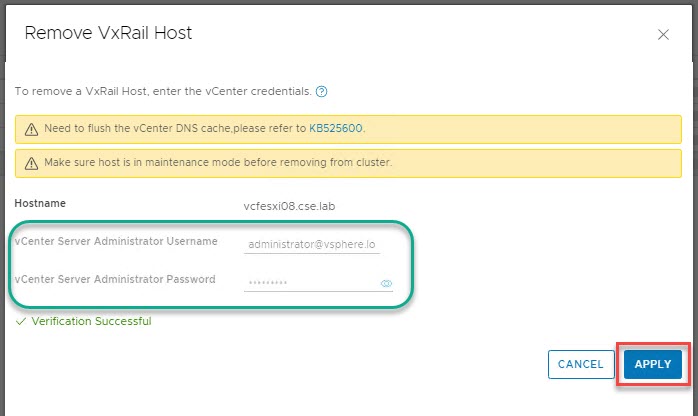Viewport: 698px width, 416px height.
Task: Click APPLY to remove the host
Action: 652,364
